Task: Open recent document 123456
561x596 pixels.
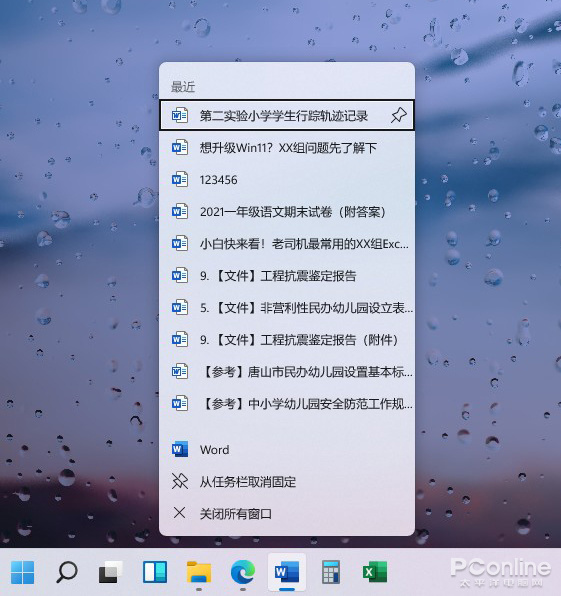Action: [287, 179]
